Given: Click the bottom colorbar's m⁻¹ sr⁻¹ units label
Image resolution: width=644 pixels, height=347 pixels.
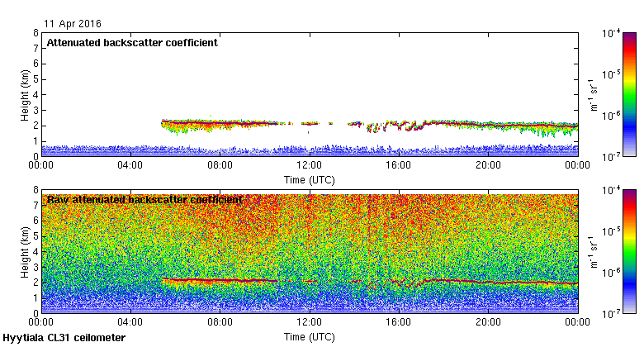Looking at the screenshot, I should (x=594, y=252).
